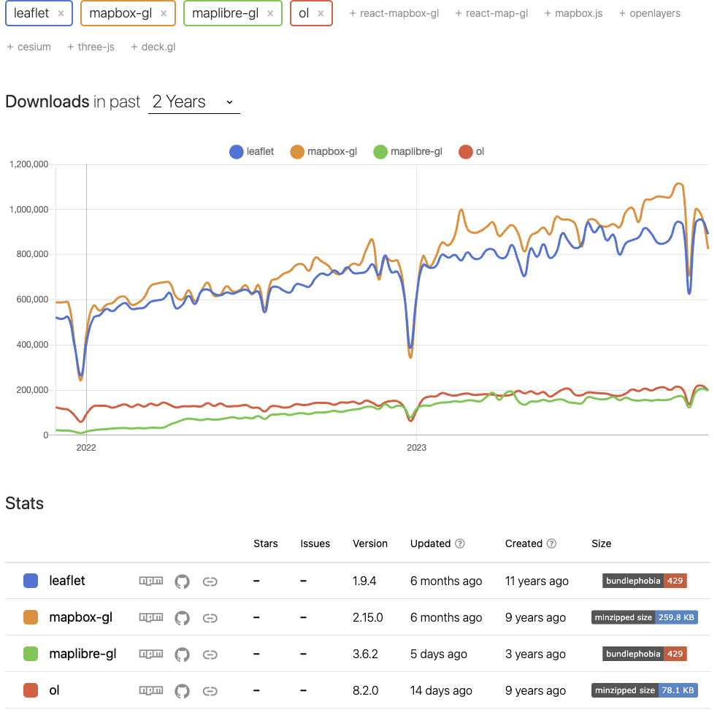Toggle ol series in chart legend

[471, 152]
